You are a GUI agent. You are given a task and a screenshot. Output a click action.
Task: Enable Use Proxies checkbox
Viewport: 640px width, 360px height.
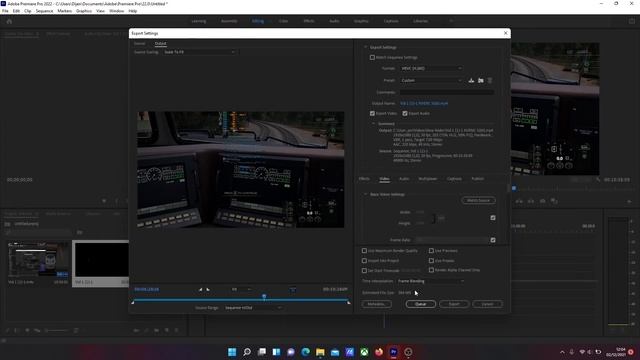[431, 260]
